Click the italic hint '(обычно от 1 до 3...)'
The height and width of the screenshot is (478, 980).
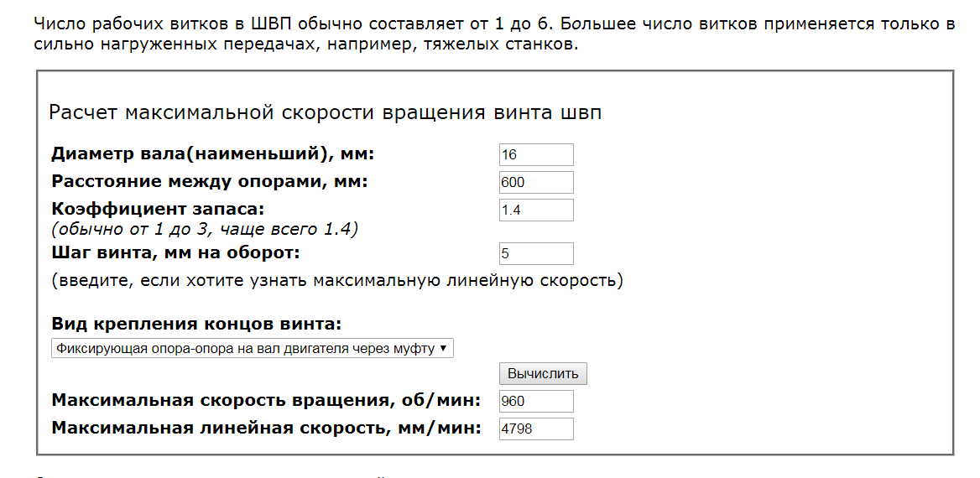pyautogui.click(x=205, y=229)
